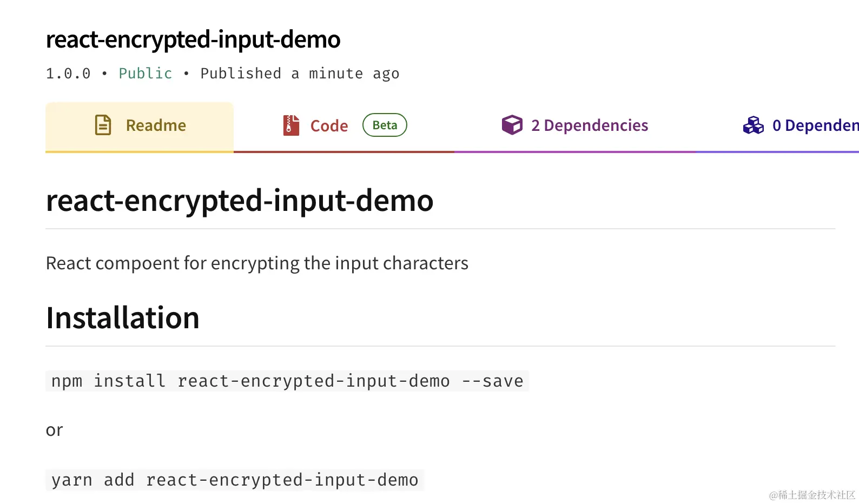The width and height of the screenshot is (859, 504).
Task: Open the Readme tab
Action: [140, 127]
